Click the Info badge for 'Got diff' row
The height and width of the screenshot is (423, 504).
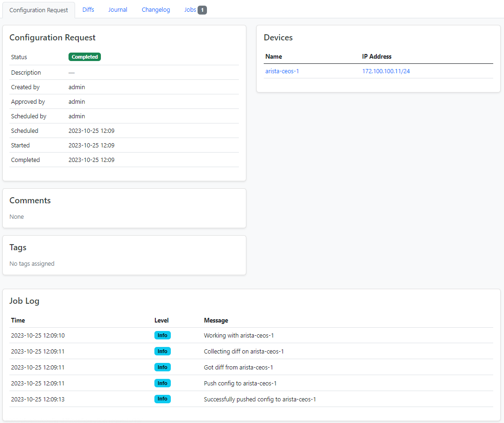[162, 367]
